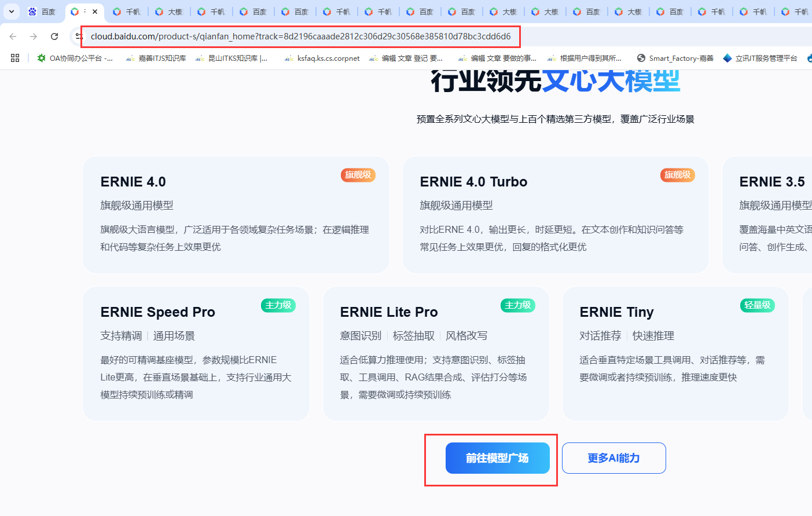
Task: Close the currently active tab
Action: click(x=95, y=12)
